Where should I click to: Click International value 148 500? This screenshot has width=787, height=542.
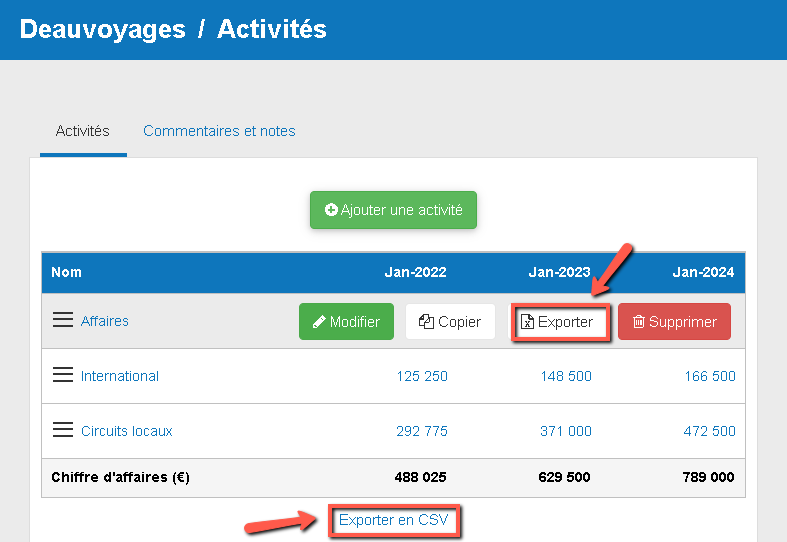tap(566, 376)
